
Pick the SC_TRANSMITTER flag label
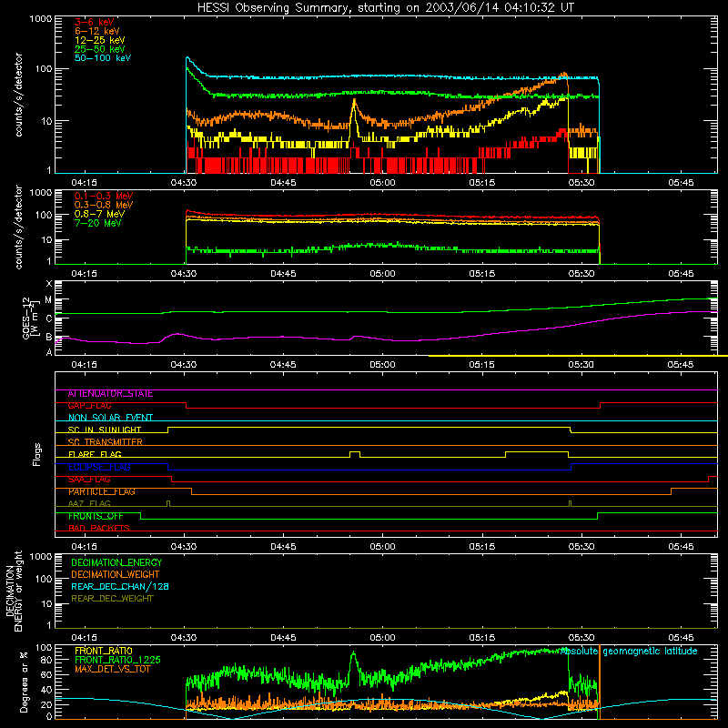[x=105, y=442]
